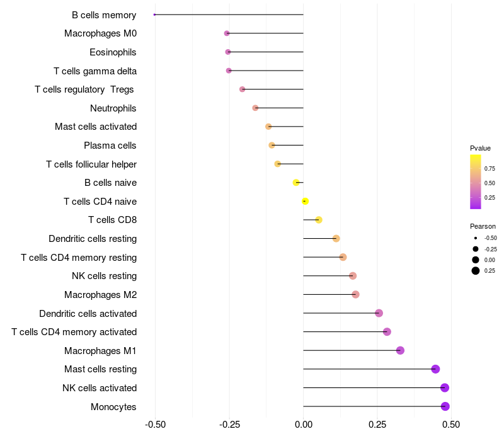Select the Monocytes lollipop dot
The width and height of the screenshot is (504, 441).
pos(445,406)
